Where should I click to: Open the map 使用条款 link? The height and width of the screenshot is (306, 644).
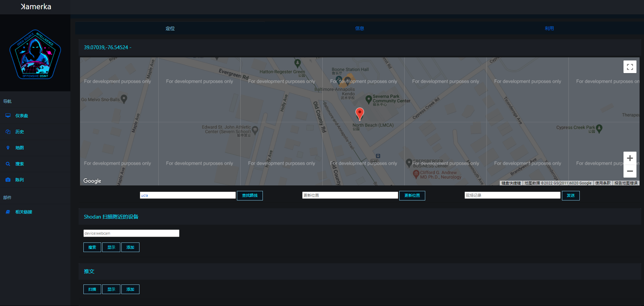coord(603,183)
